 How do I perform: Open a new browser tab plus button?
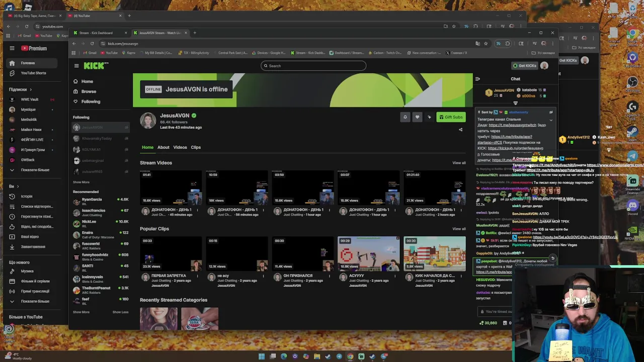coord(195,33)
